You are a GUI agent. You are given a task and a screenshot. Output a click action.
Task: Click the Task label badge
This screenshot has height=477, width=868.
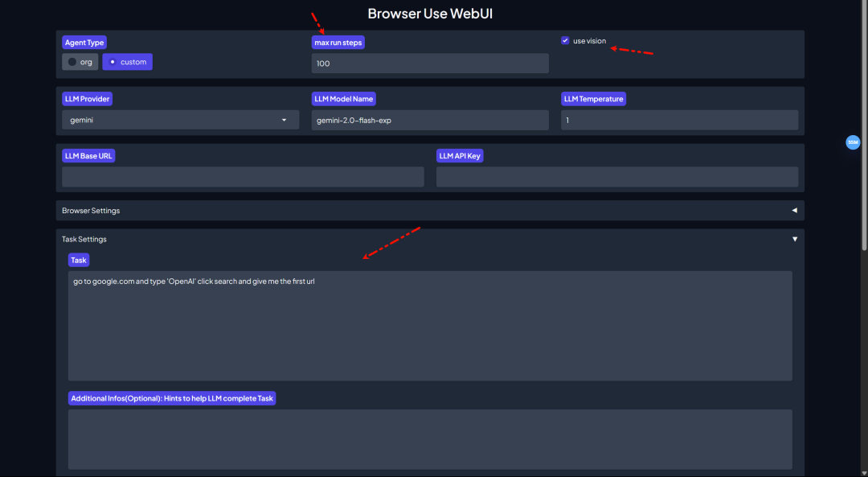(79, 260)
